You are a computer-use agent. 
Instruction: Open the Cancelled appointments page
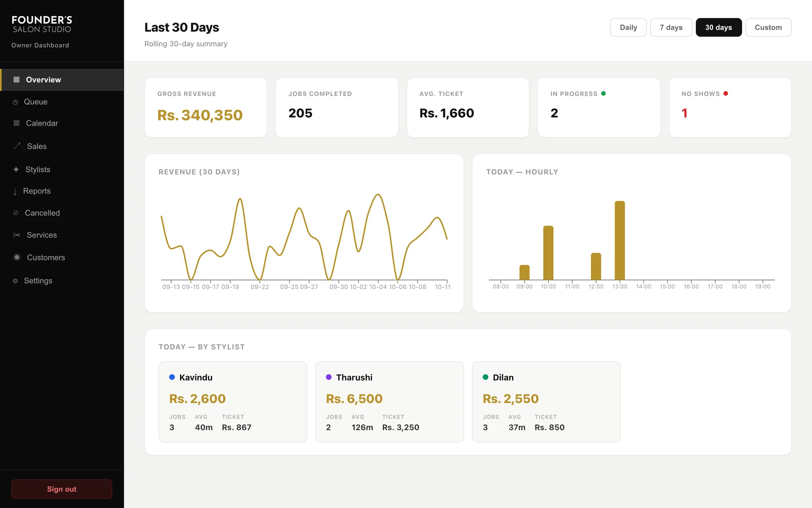click(x=62, y=213)
